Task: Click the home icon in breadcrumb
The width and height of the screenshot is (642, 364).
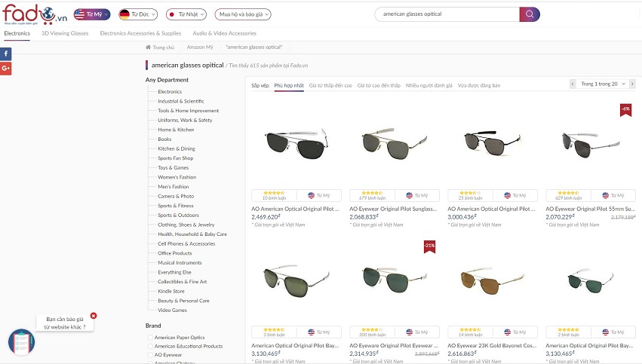Action: tap(148, 47)
